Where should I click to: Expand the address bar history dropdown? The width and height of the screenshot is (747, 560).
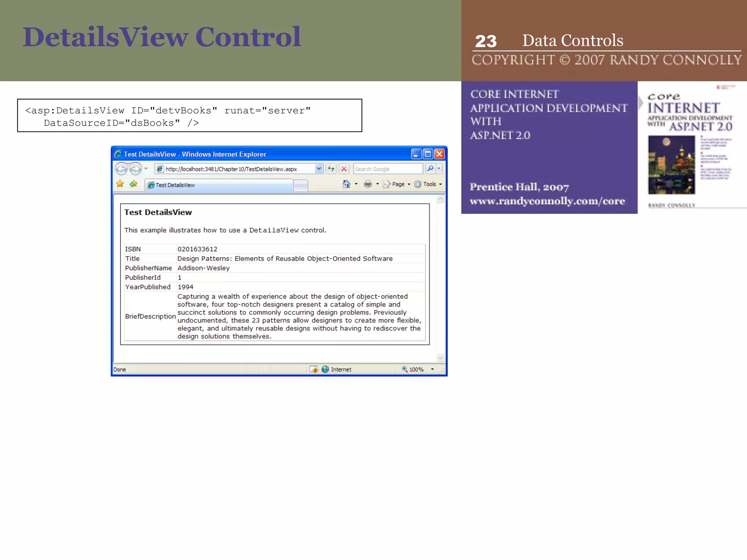pyautogui.click(x=319, y=169)
